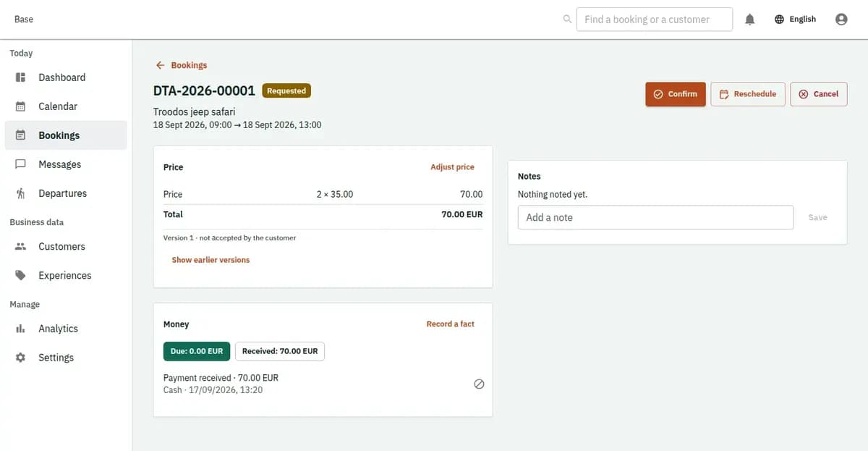868x451 pixels.
Task: Click the globe language icon
Action: pos(779,20)
